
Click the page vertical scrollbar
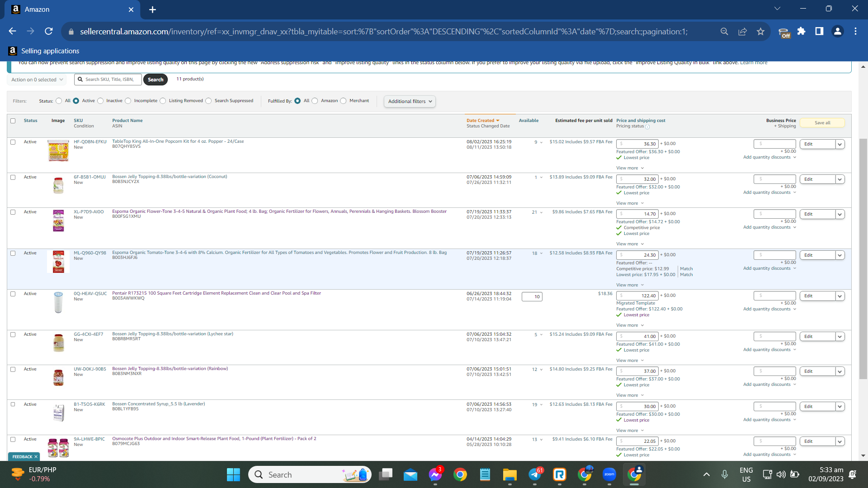pyautogui.click(x=863, y=259)
